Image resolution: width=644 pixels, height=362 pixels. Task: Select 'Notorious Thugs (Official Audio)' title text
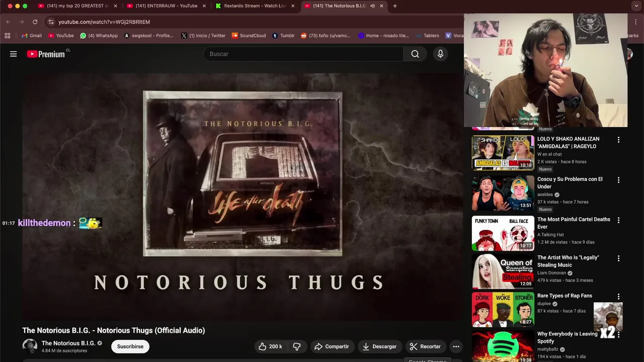pos(151,330)
